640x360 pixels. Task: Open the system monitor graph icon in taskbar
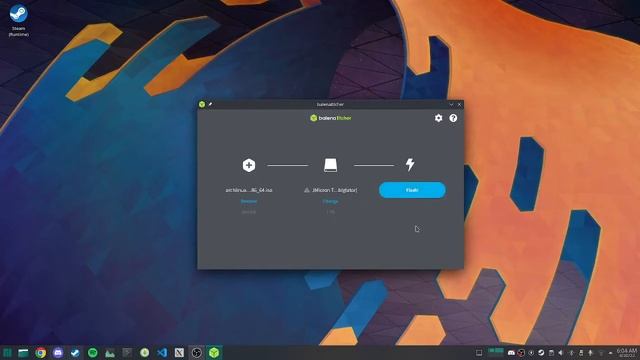pyautogui.click(x=110, y=353)
